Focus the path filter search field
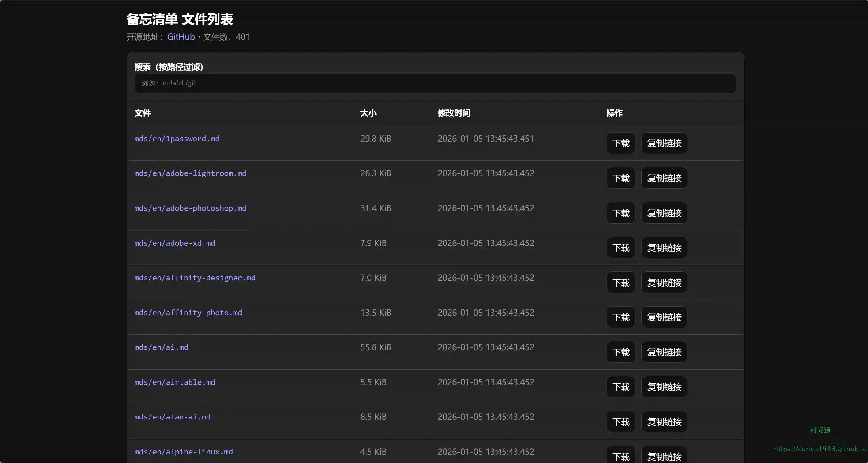 click(x=435, y=83)
